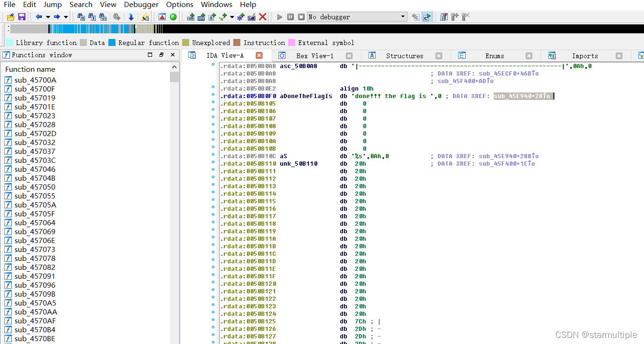Click the Help menu
644x344 pixels.
[x=248, y=5]
